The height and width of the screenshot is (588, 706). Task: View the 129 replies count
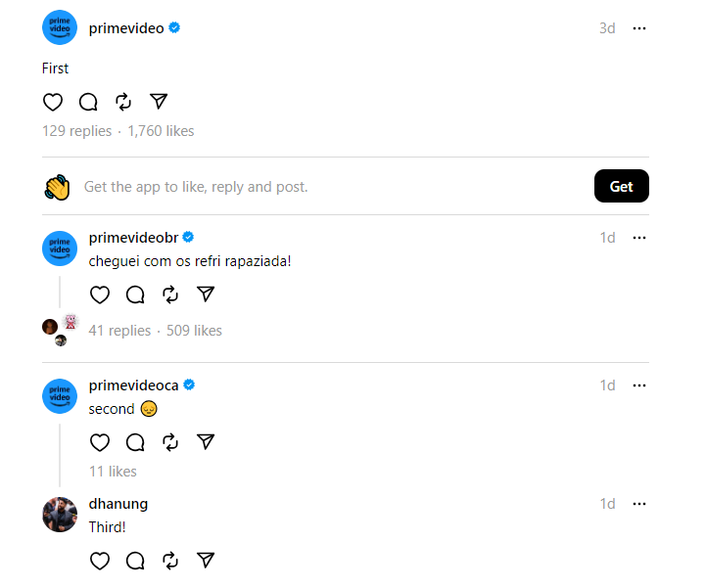76,131
